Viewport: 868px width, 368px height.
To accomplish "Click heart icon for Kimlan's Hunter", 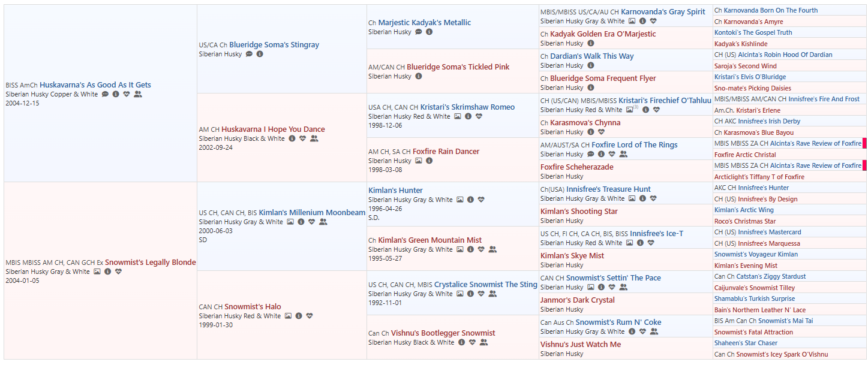I will pos(481,200).
